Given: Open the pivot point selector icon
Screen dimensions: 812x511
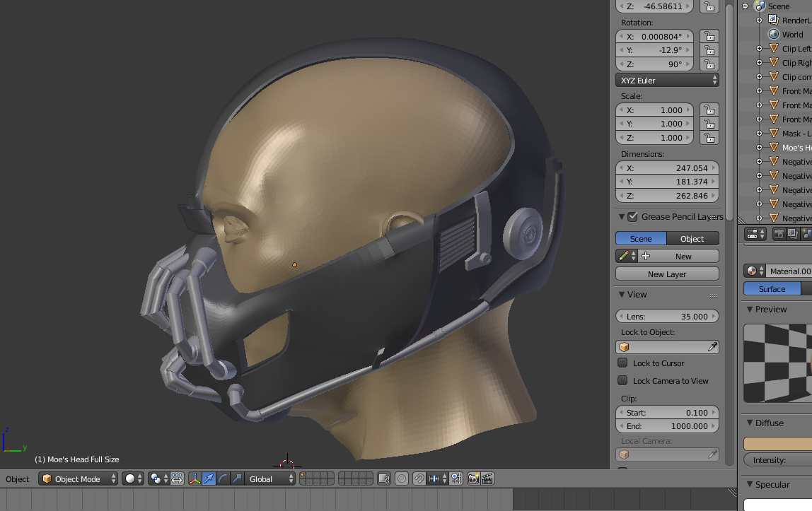Looking at the screenshot, I should (158, 479).
